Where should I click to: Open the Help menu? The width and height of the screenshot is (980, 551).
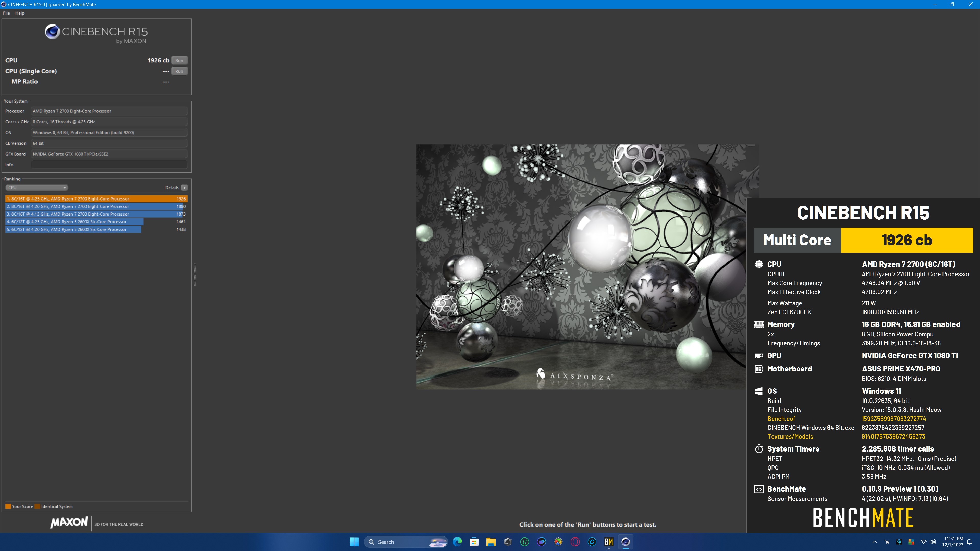pos(20,13)
